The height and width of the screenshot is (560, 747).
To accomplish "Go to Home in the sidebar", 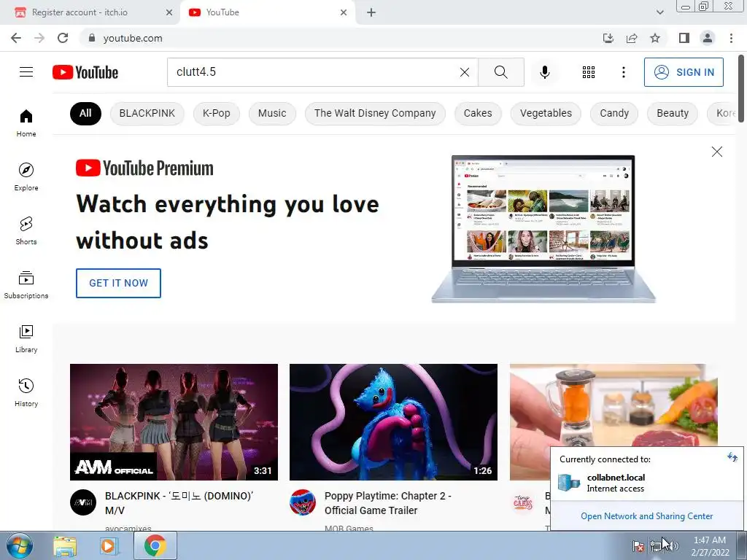I will pyautogui.click(x=26, y=123).
